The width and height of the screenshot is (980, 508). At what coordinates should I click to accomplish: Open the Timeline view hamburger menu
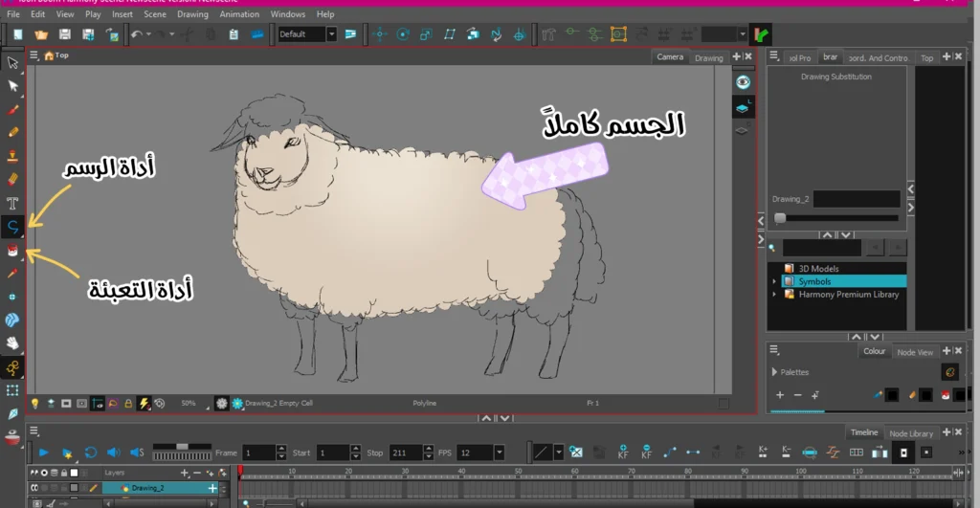click(x=33, y=431)
